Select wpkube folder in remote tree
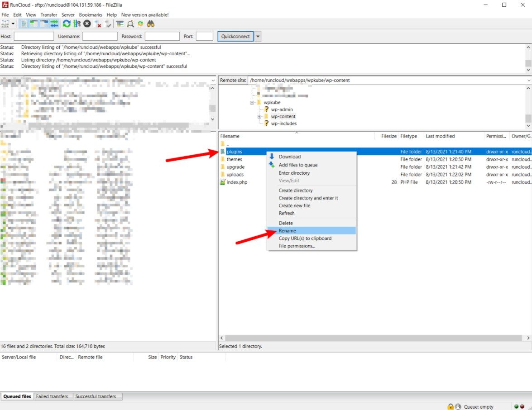 click(272, 102)
